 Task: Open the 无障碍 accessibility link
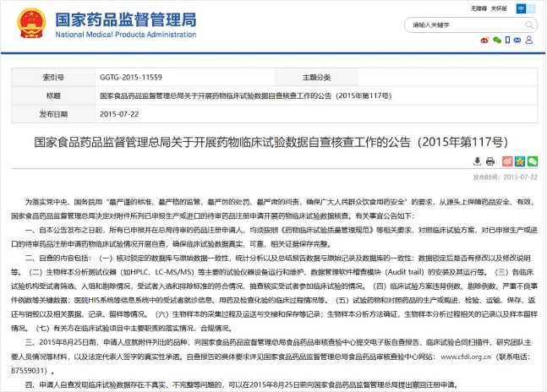coord(479,8)
